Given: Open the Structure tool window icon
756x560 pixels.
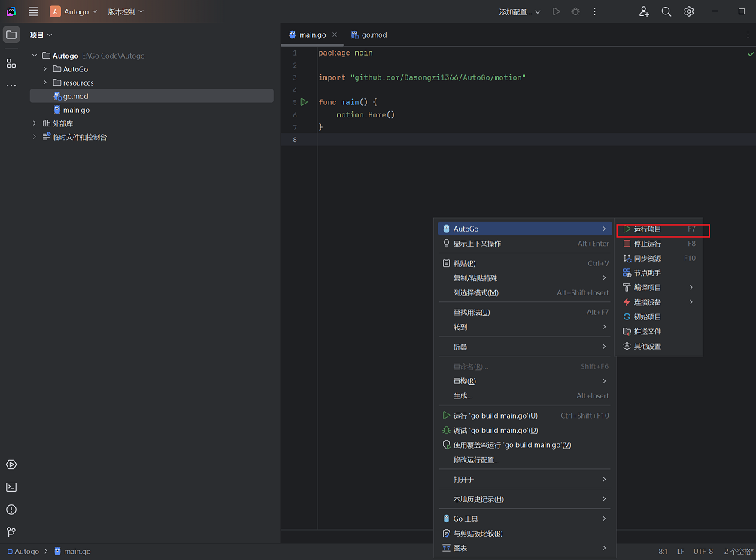Looking at the screenshot, I should click(11, 63).
